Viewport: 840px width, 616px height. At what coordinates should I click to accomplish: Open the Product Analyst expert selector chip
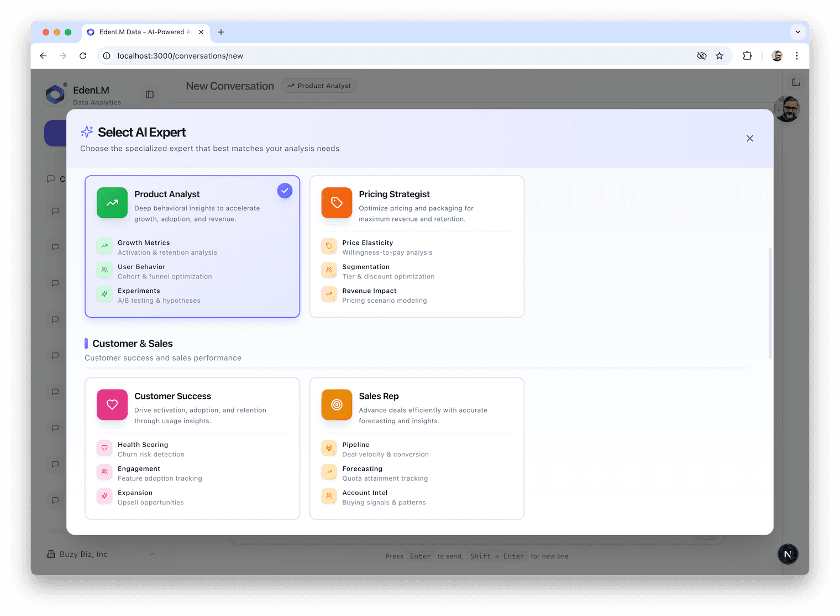[319, 86]
